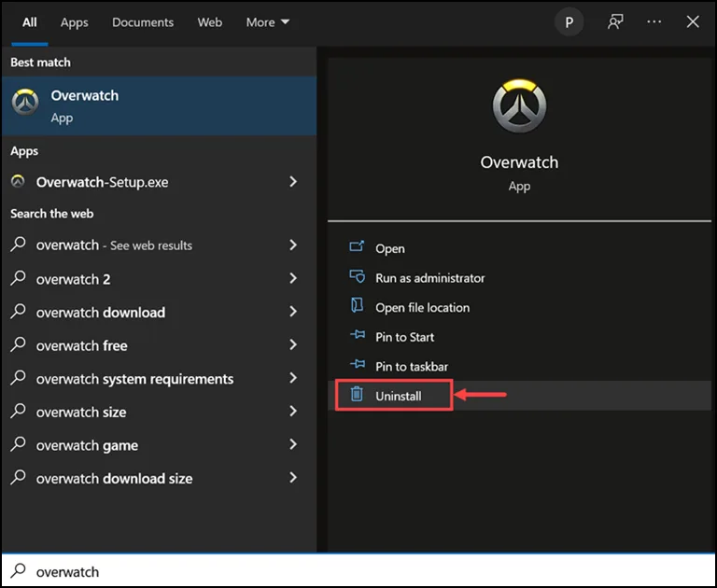Select the Web tab

pyautogui.click(x=210, y=22)
